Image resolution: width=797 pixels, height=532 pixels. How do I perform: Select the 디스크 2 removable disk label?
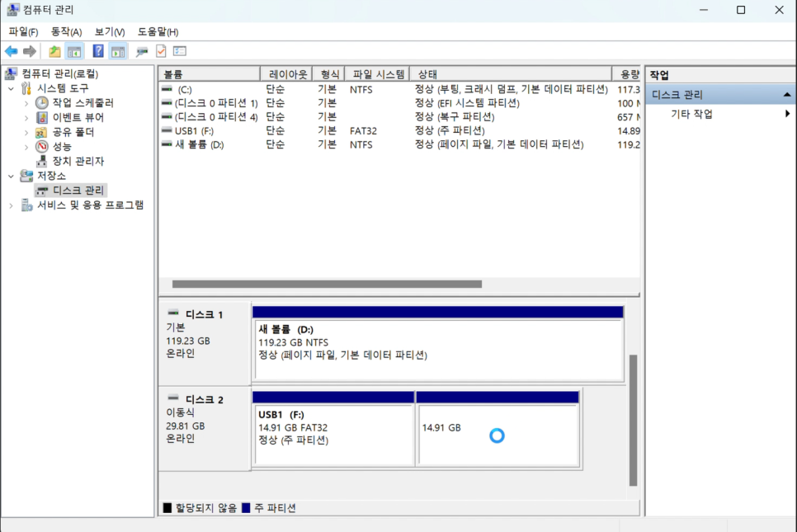point(205,428)
